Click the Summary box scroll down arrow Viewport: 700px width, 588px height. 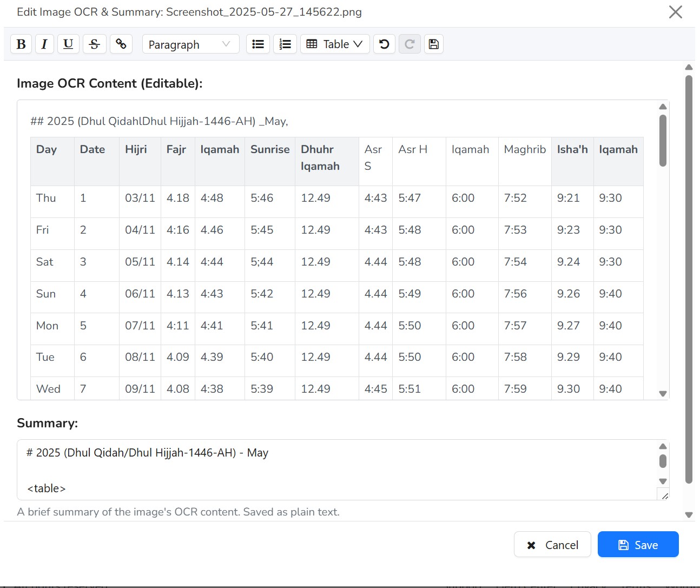tap(663, 481)
